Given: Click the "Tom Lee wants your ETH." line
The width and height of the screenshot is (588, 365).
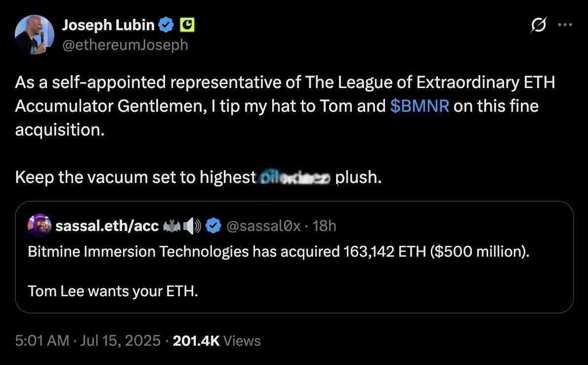Looking at the screenshot, I should [x=113, y=291].
